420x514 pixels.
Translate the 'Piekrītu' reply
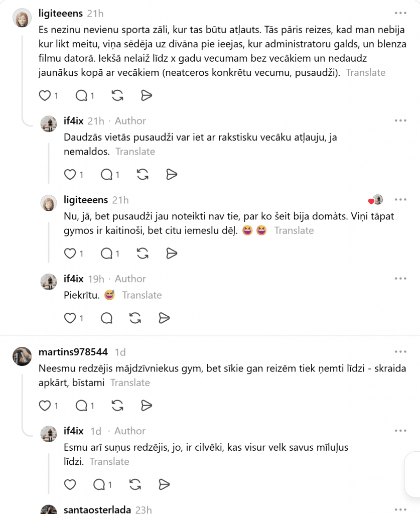coord(142,295)
